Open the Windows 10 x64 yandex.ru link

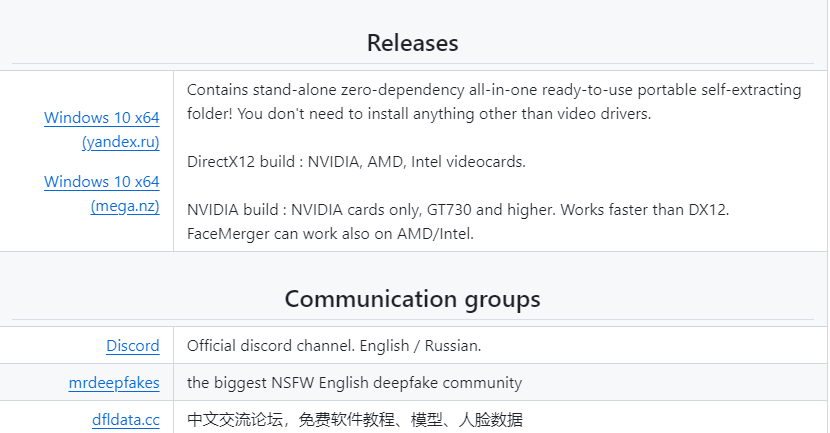point(102,118)
